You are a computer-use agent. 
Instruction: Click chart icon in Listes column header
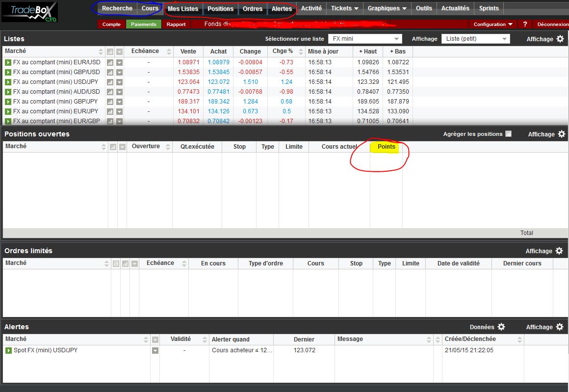pyautogui.click(x=110, y=52)
